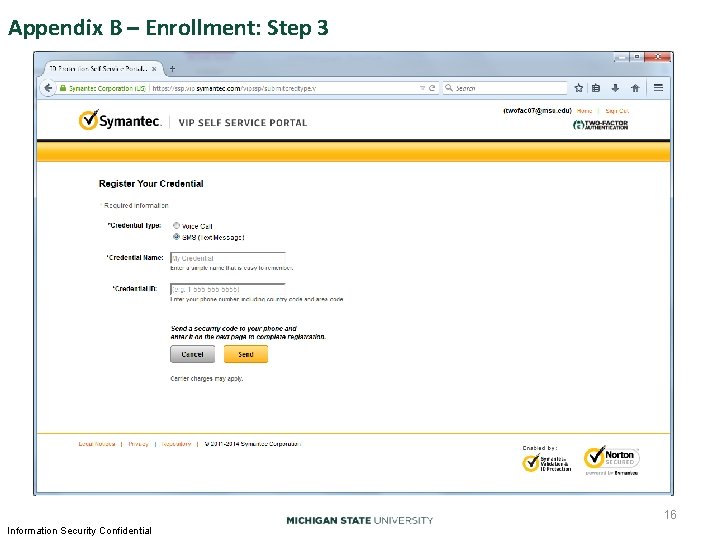Click the 'VIP SELF SERVICE PORTAL' title

coord(242,123)
